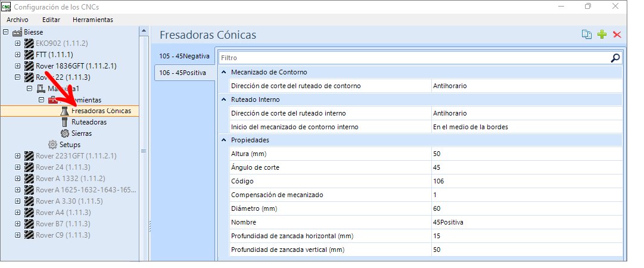Expand the Rover C9 node

[x=17, y=235]
